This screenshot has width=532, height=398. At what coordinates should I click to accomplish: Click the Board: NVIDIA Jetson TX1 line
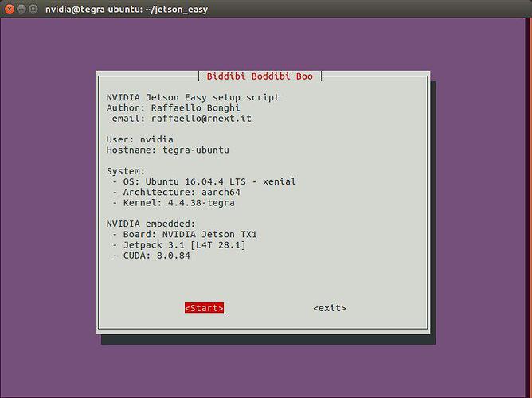(x=185, y=234)
